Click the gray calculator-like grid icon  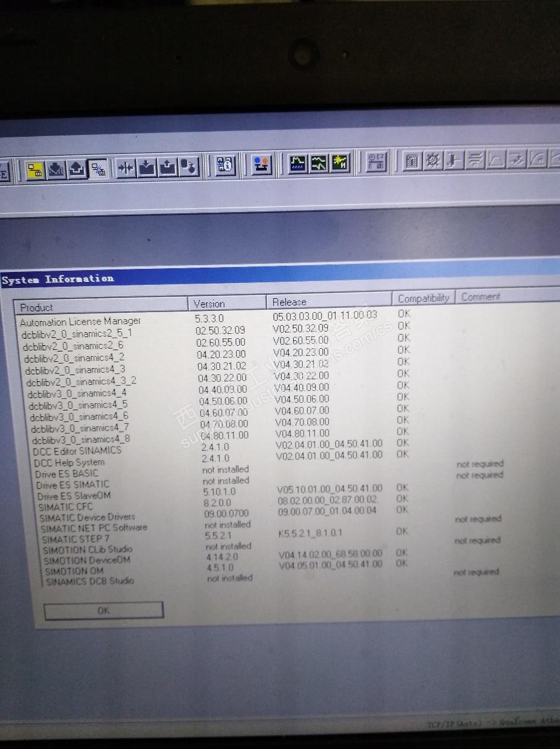pyautogui.click(x=412, y=162)
